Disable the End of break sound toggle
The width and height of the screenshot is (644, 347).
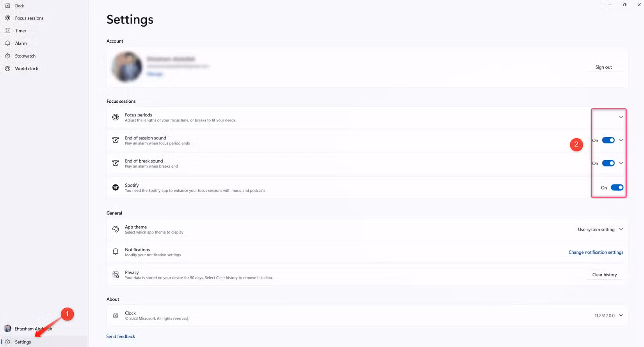608,163
